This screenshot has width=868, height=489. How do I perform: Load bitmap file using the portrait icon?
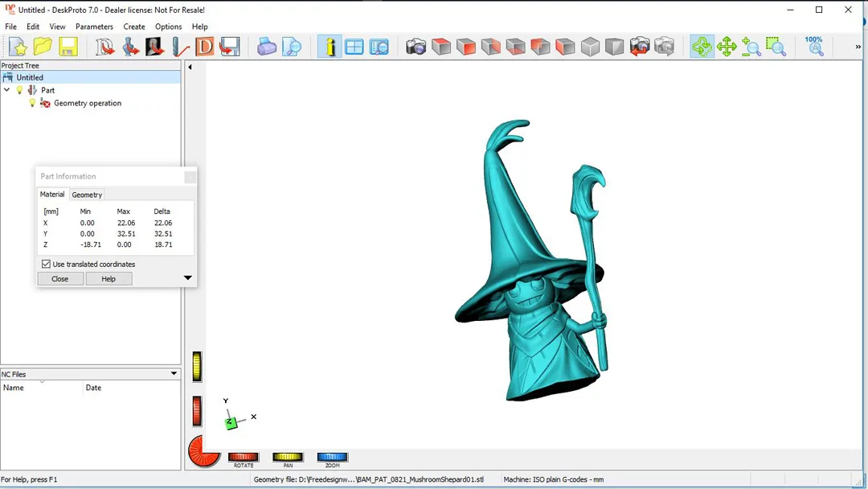click(155, 47)
